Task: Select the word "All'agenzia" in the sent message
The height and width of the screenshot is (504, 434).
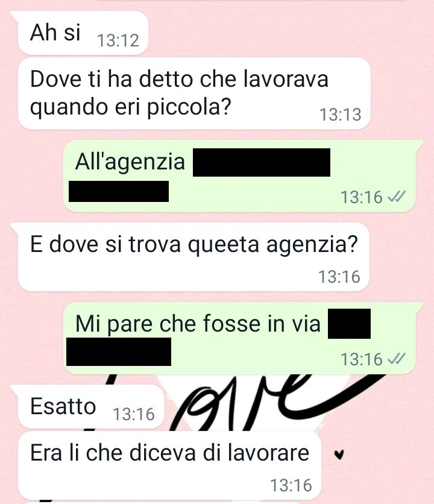Action: click(x=130, y=162)
